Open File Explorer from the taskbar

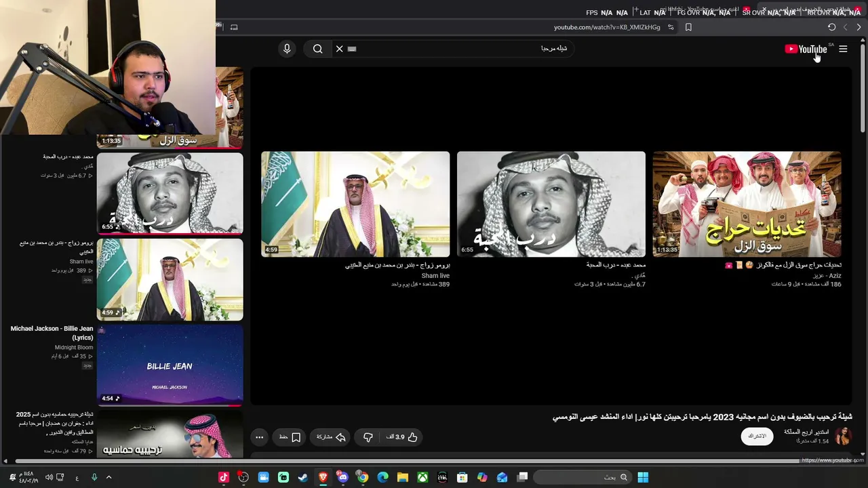click(x=402, y=477)
